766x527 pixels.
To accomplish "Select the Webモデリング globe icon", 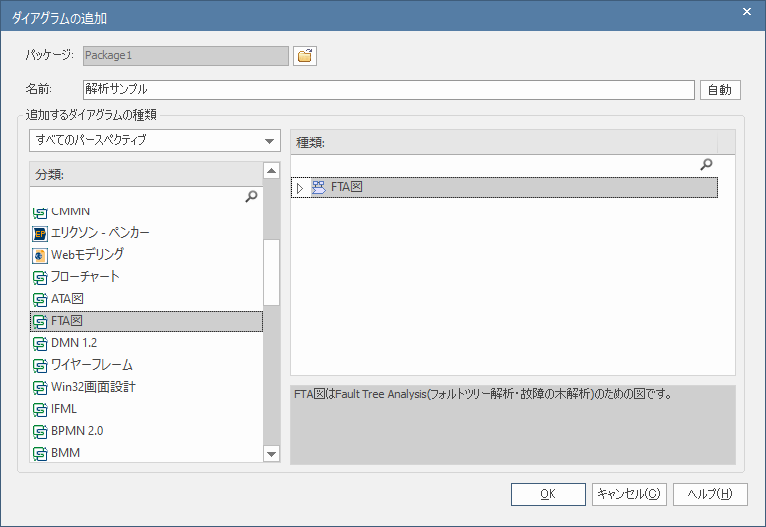I will click(40, 255).
